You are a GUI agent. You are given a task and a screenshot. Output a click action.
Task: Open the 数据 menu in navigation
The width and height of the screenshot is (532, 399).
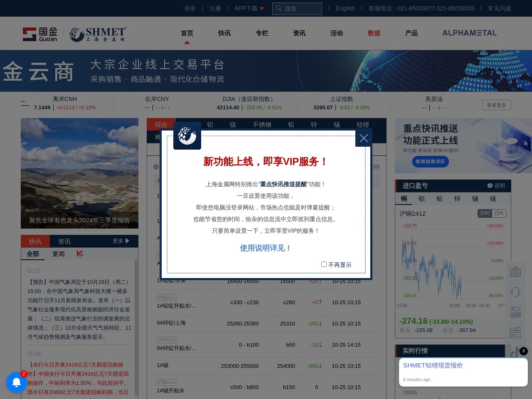pyautogui.click(x=374, y=33)
